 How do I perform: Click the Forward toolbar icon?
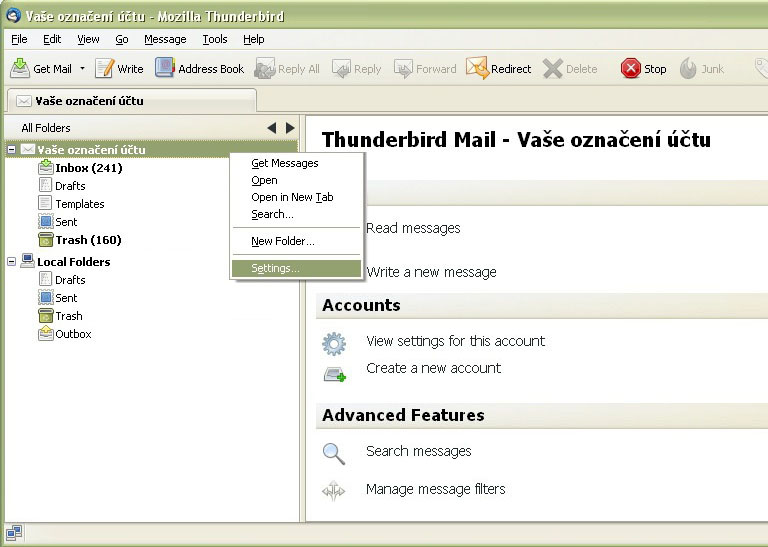(x=404, y=69)
